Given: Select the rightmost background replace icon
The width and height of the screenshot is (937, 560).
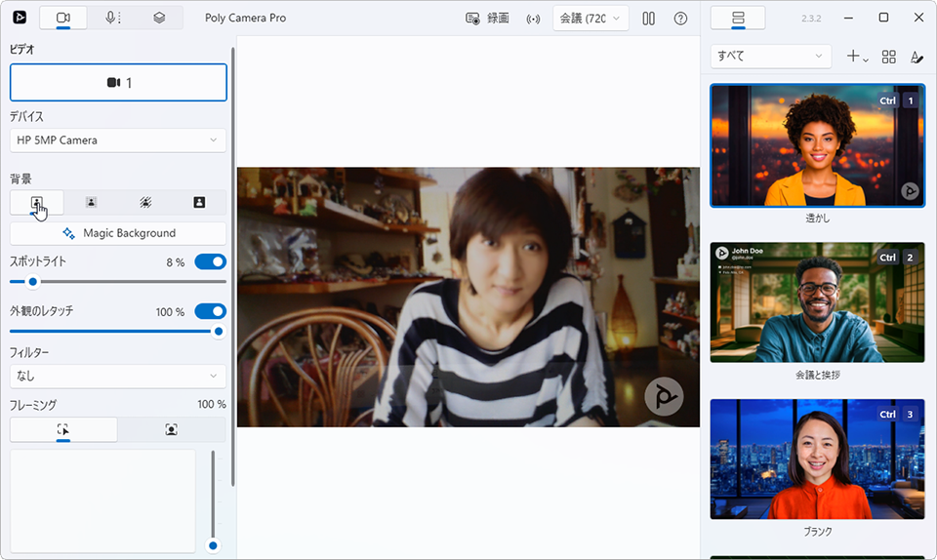Looking at the screenshot, I should coord(199,202).
